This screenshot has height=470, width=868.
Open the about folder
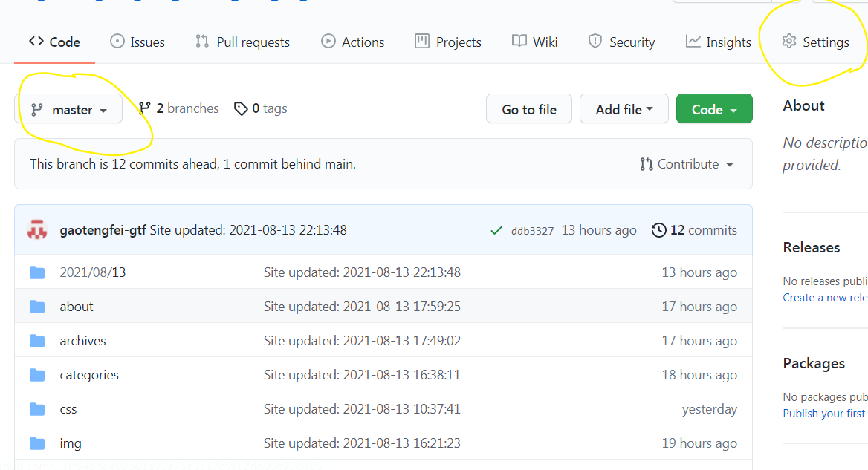[77, 307]
